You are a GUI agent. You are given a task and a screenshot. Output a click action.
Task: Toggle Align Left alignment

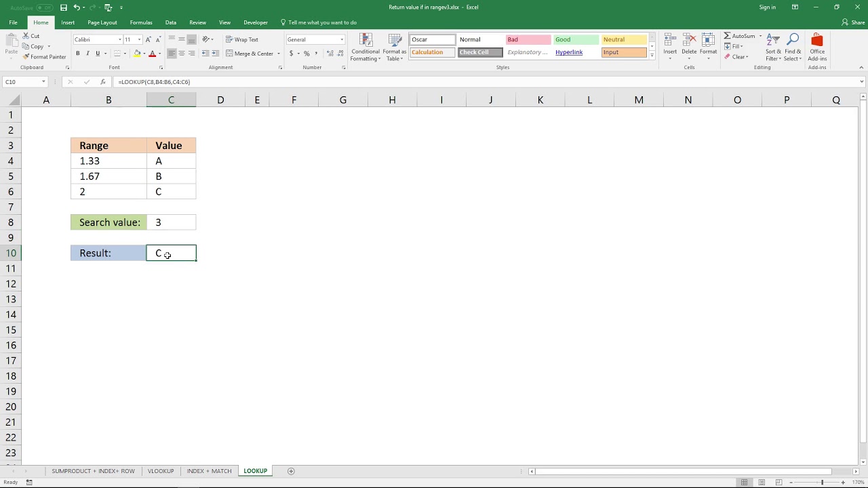[172, 54]
